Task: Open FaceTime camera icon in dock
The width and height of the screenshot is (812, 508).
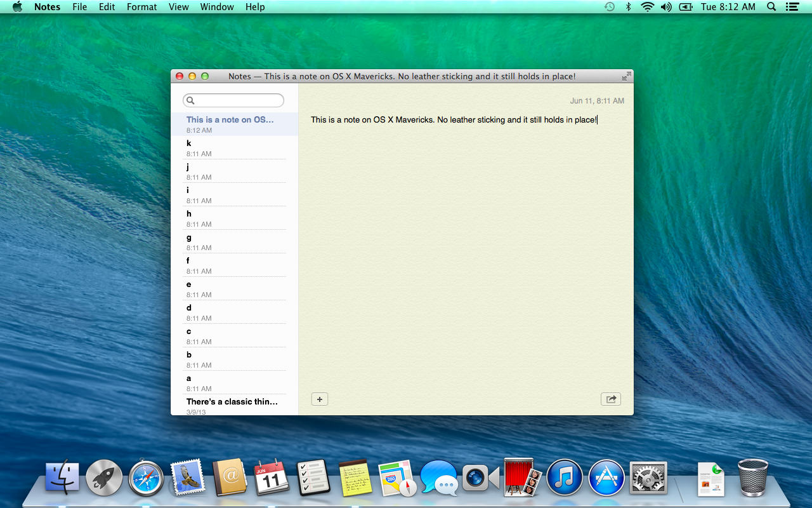Action: (481, 478)
